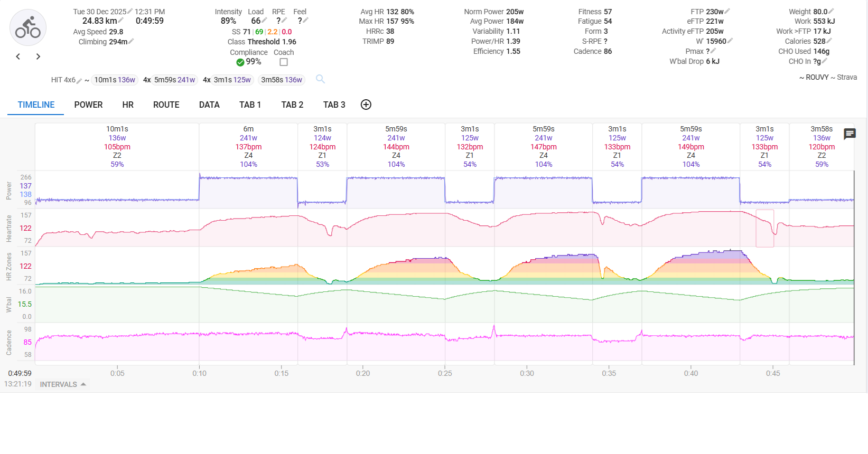The image size is (868, 454).
Task: Go to the previous activity arrow
Action: (x=18, y=56)
